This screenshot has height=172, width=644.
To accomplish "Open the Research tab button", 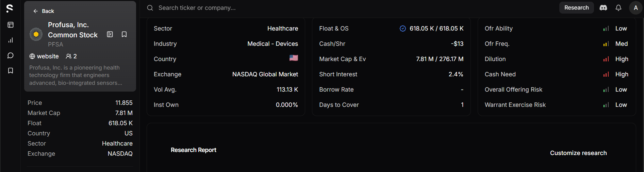I will 576,7.
